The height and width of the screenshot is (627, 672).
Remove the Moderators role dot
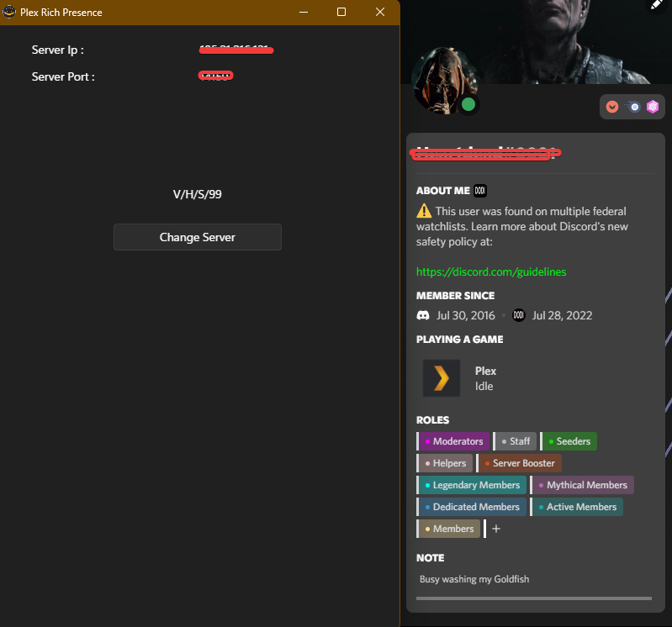pyautogui.click(x=427, y=441)
